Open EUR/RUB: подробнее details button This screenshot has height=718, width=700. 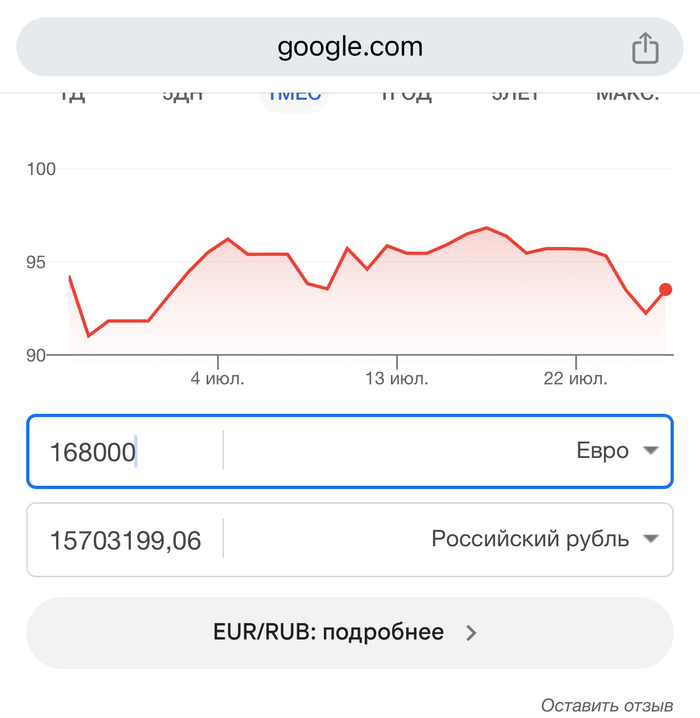click(350, 633)
